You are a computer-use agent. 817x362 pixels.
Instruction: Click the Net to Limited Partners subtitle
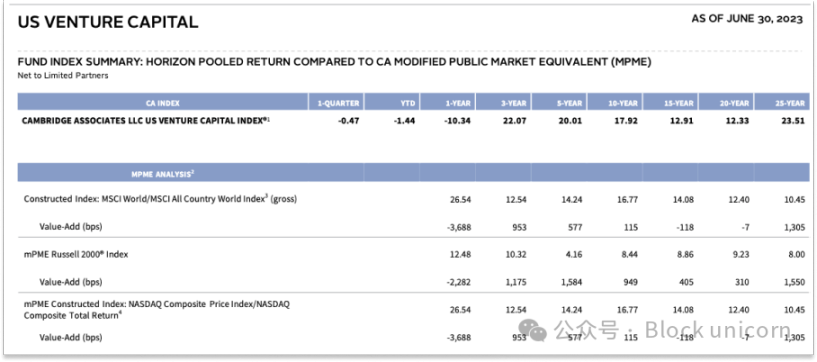click(x=63, y=76)
